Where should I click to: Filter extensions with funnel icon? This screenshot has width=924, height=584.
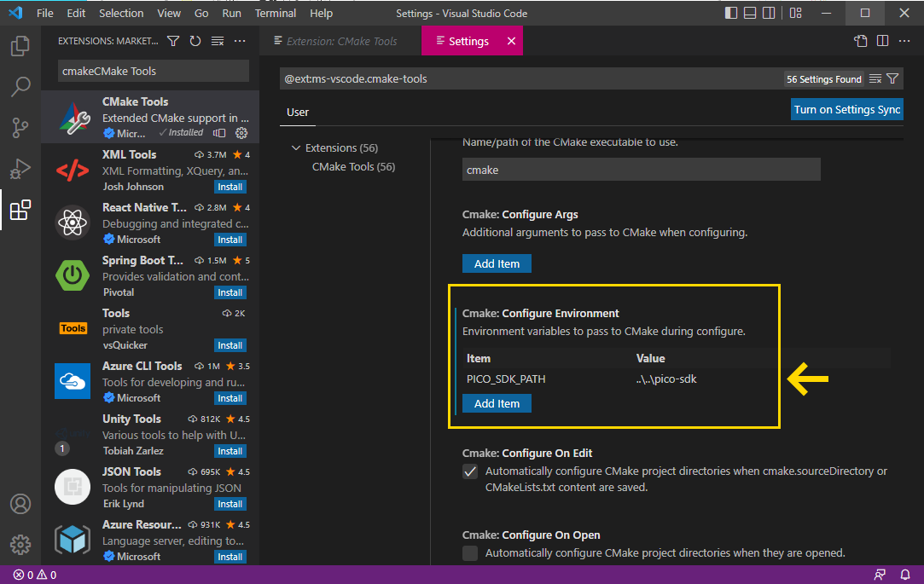[x=173, y=41]
